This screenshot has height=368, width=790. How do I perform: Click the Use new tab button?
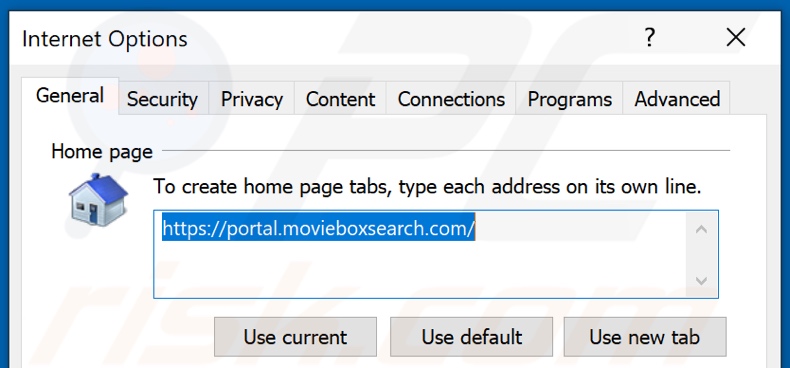645,337
